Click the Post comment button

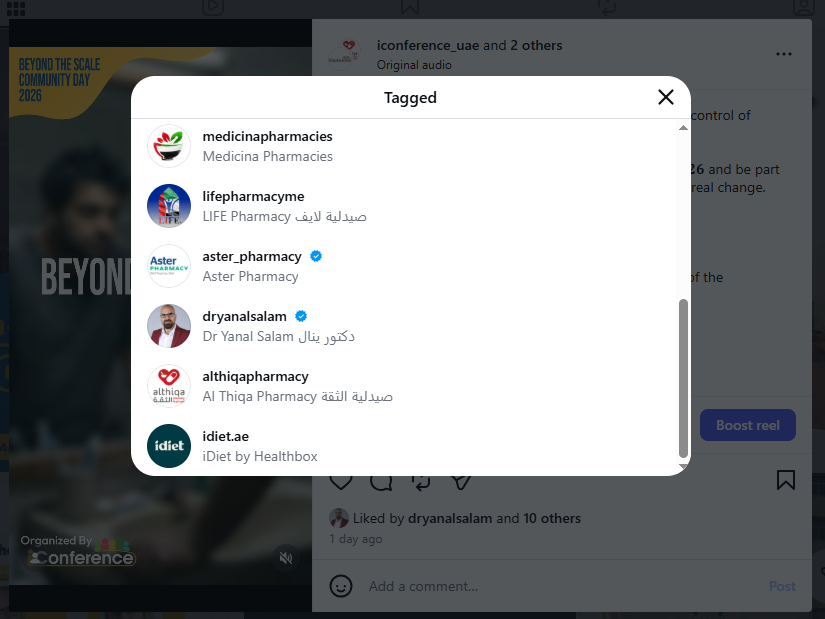[782, 586]
